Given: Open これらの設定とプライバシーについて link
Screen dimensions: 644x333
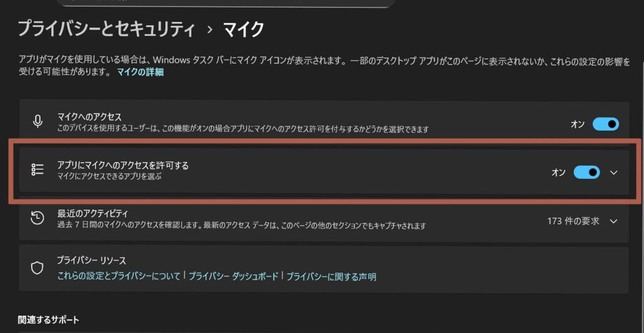Looking at the screenshot, I should [119, 276].
